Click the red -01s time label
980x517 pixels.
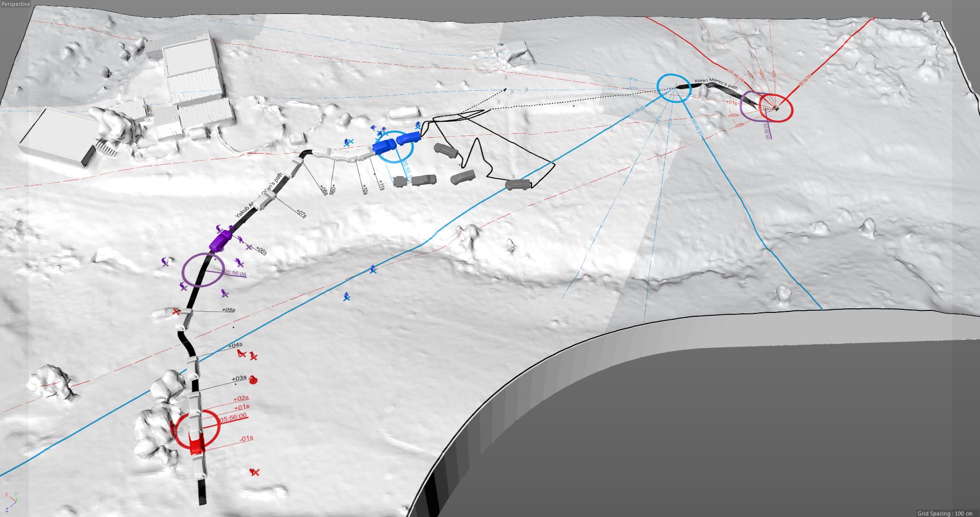click(246, 438)
